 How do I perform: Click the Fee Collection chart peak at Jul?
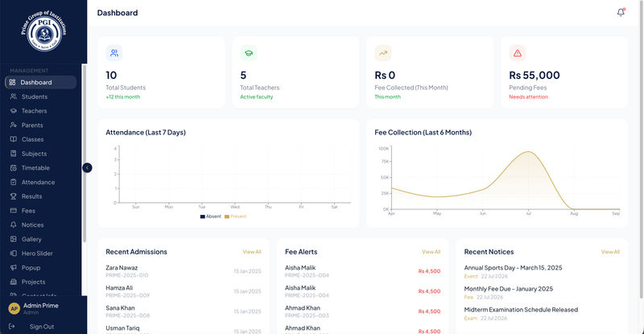click(x=529, y=152)
